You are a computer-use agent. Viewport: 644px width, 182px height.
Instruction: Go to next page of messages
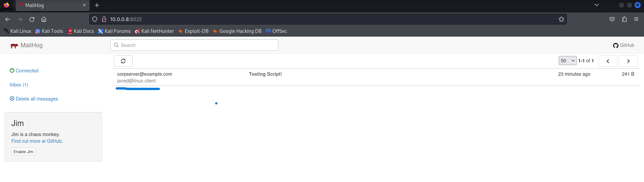click(x=628, y=61)
